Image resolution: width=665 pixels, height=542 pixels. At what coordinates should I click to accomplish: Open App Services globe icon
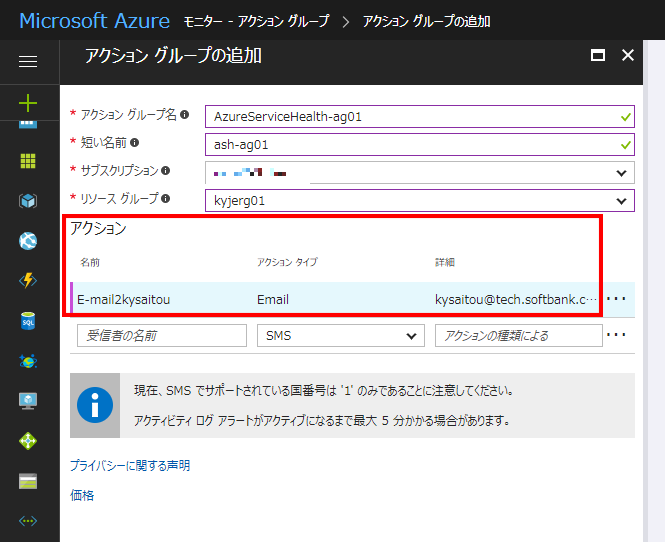[28, 241]
